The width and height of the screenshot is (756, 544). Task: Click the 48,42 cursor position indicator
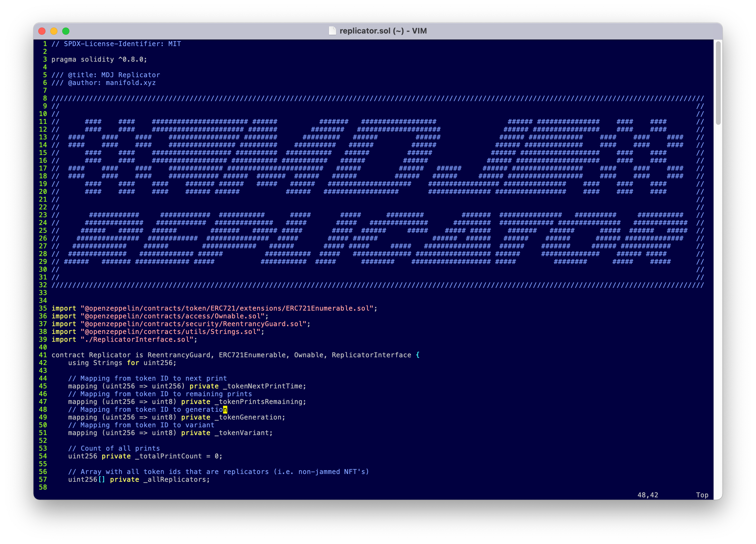tap(647, 495)
